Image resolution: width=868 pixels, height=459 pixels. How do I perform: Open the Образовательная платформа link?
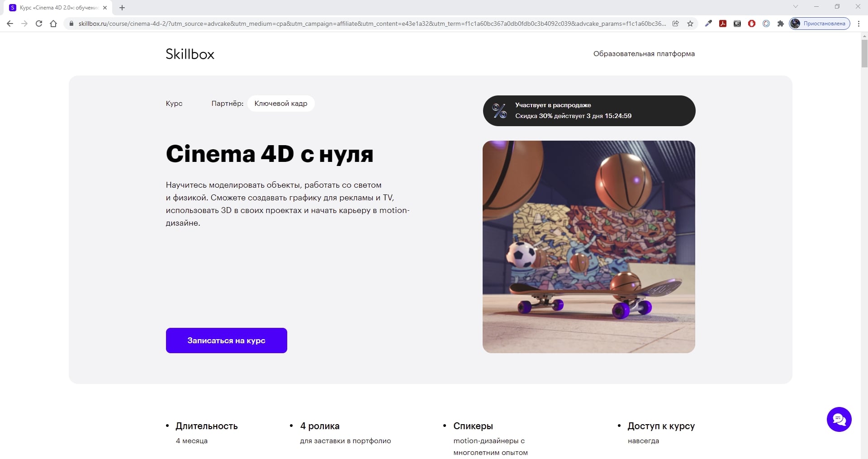(644, 54)
